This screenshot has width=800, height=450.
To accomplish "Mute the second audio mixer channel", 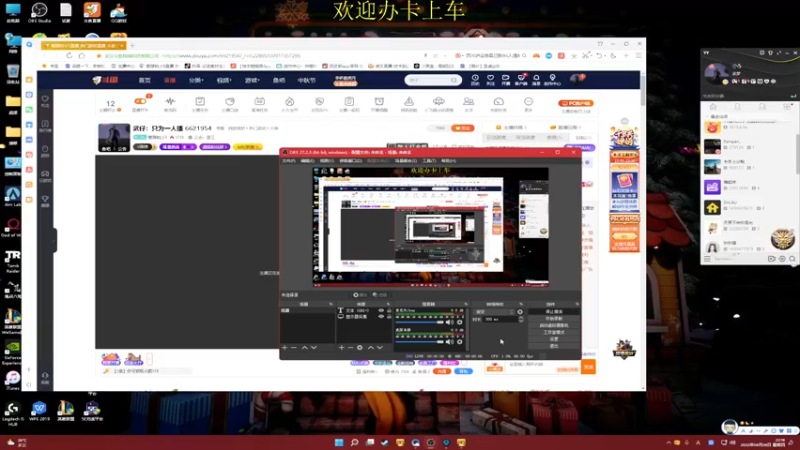I will [449, 342].
